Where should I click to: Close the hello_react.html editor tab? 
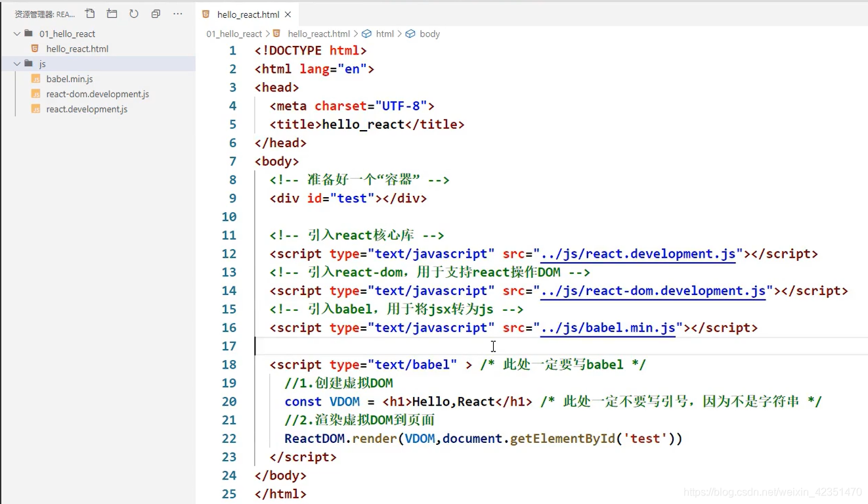(x=288, y=14)
